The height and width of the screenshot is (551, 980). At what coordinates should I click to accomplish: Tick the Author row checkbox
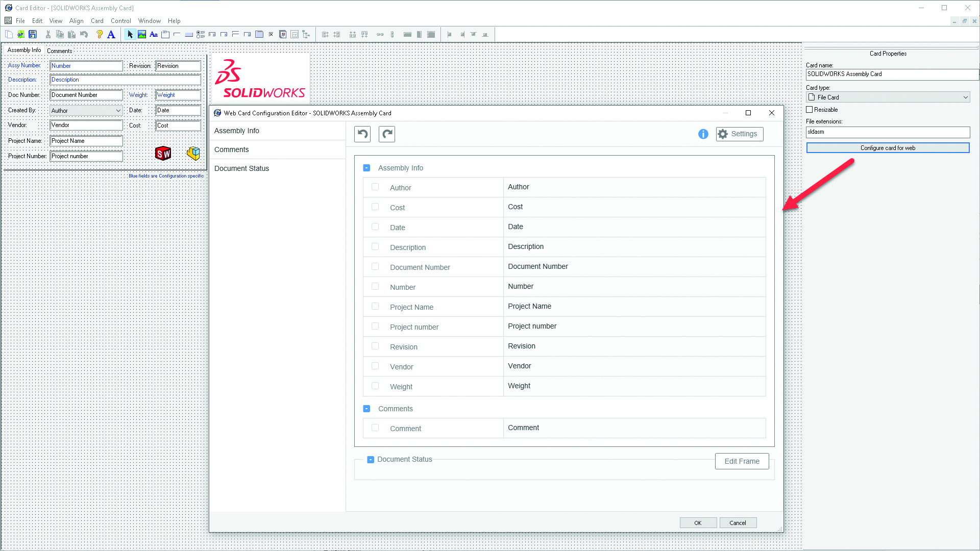[375, 187]
